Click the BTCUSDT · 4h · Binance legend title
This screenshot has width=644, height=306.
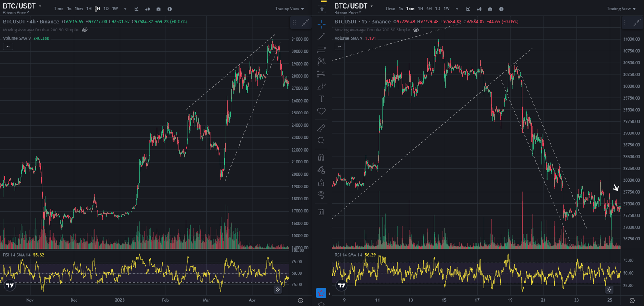pos(31,21)
